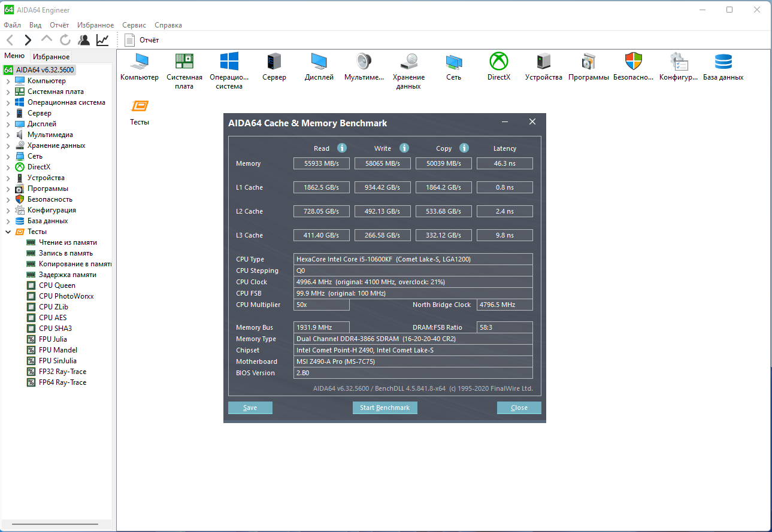Click the Memory Read value 55933 MB/s
Image resolution: width=772 pixels, height=532 pixels.
[x=322, y=163]
